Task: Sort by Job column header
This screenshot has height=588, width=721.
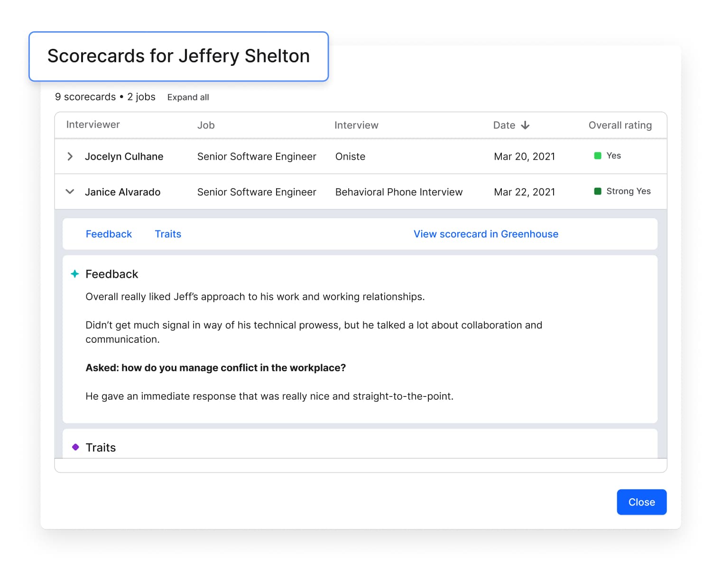Action: (206, 125)
